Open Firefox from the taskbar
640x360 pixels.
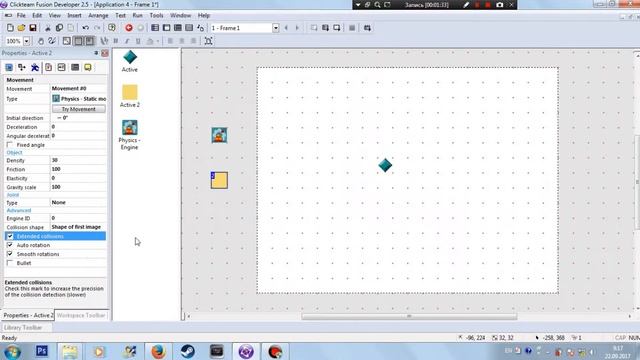[x=158, y=351]
